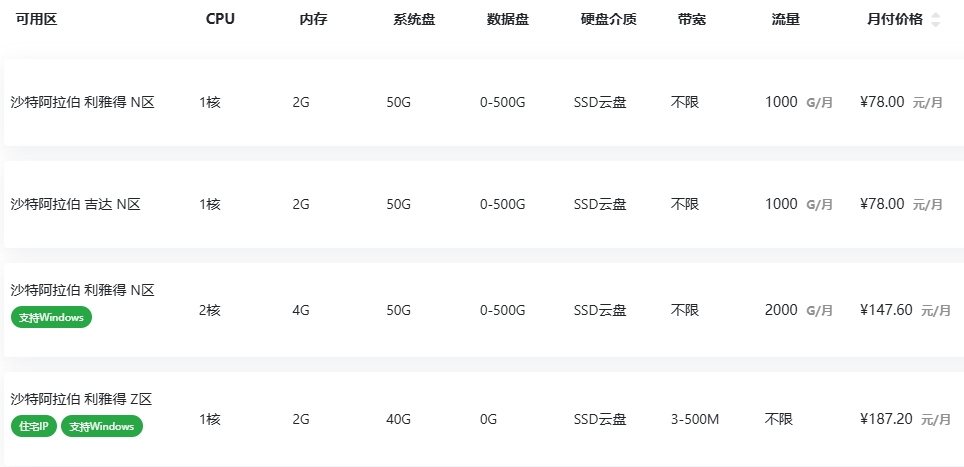Viewport: 964px width, 467px height.
Task: Select the 内存 column header
Action: tap(313, 19)
